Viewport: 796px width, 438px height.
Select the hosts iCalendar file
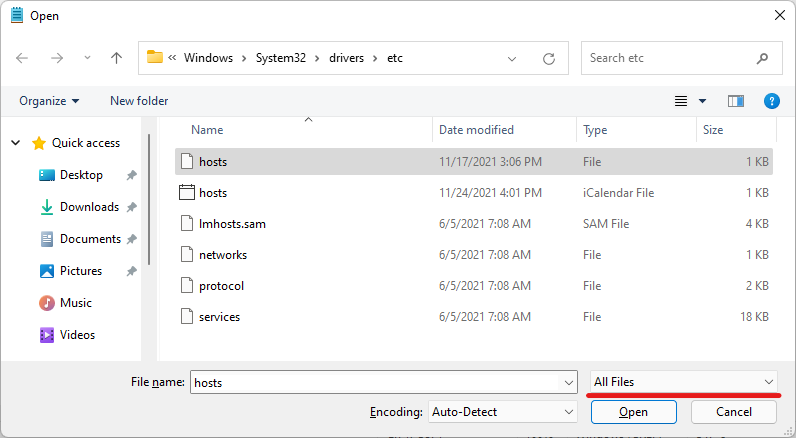pyautogui.click(x=213, y=193)
